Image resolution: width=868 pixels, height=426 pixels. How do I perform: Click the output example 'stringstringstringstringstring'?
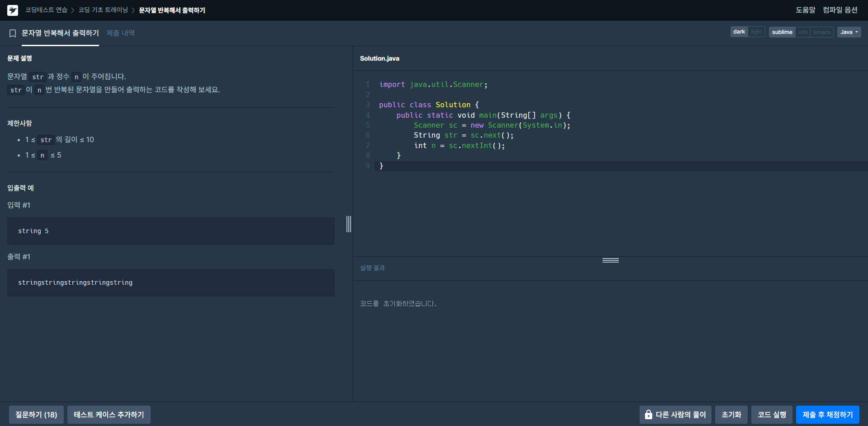(x=171, y=283)
